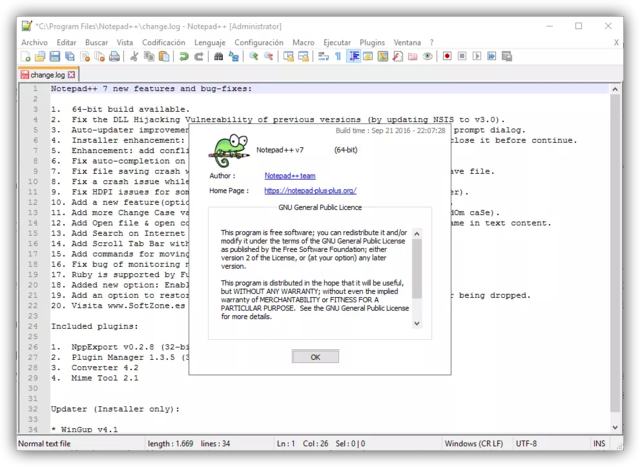Click the license text scrollbar down arrow
The width and height of the screenshot is (640, 467).
(x=417, y=323)
